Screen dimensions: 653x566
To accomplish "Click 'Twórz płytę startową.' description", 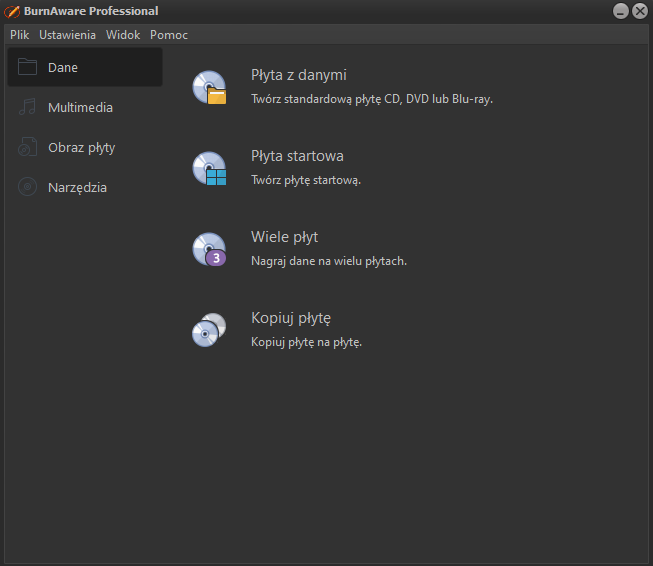I will [x=306, y=180].
